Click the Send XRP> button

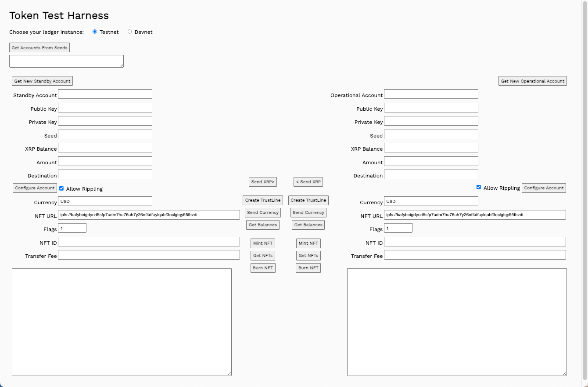pyautogui.click(x=263, y=182)
